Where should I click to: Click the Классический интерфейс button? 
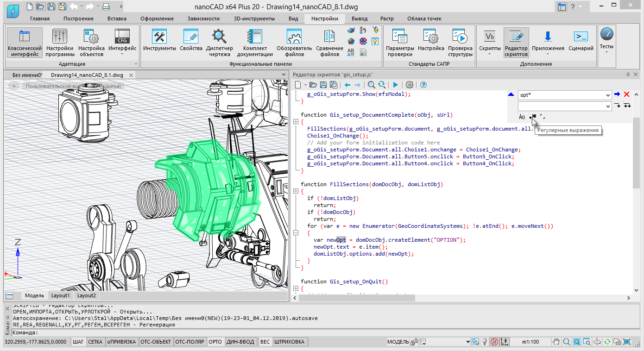pos(25,43)
